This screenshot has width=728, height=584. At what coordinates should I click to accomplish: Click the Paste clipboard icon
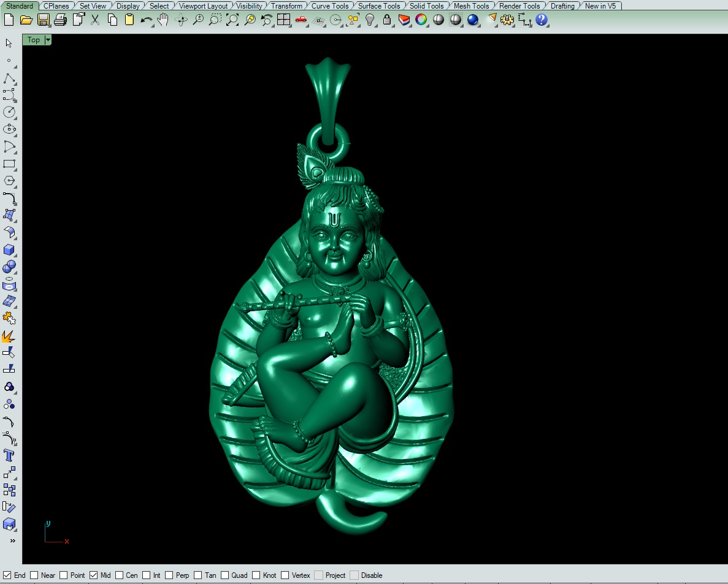click(x=129, y=20)
